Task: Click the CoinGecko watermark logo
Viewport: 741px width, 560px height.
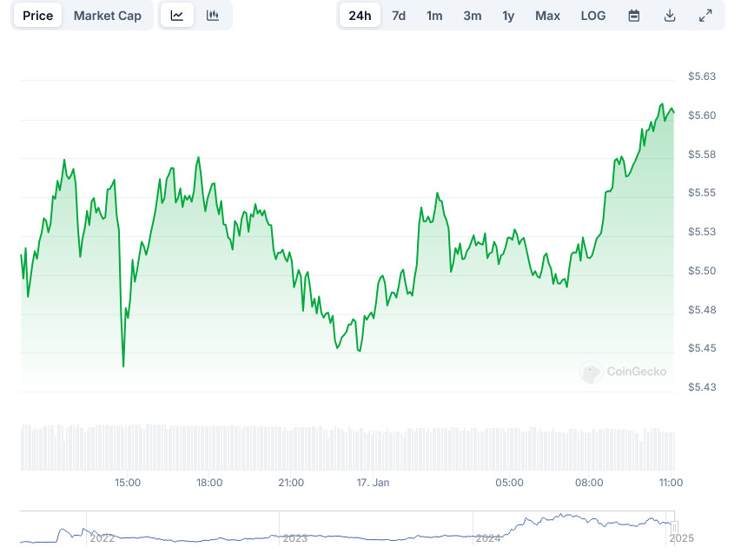Action: pos(624,372)
